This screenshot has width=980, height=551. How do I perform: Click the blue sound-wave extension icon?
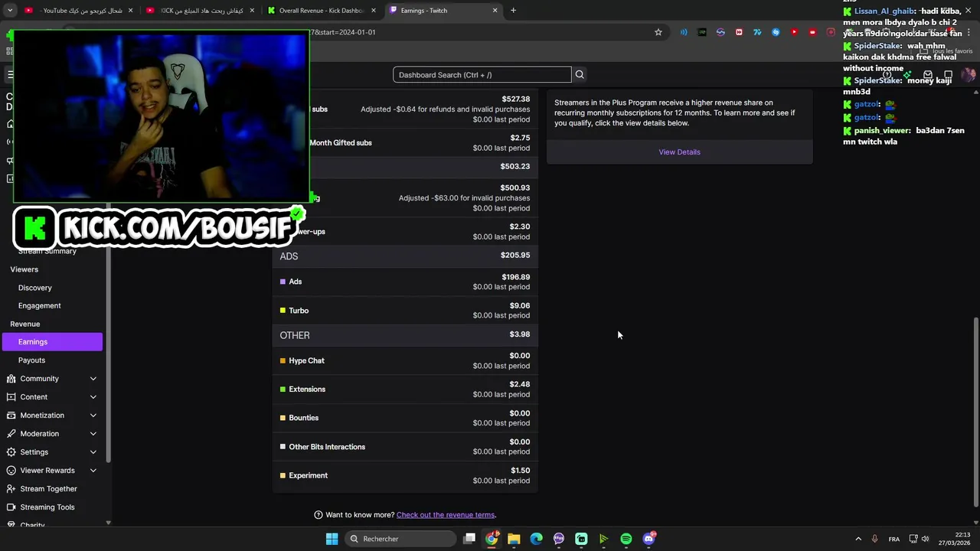tap(684, 32)
